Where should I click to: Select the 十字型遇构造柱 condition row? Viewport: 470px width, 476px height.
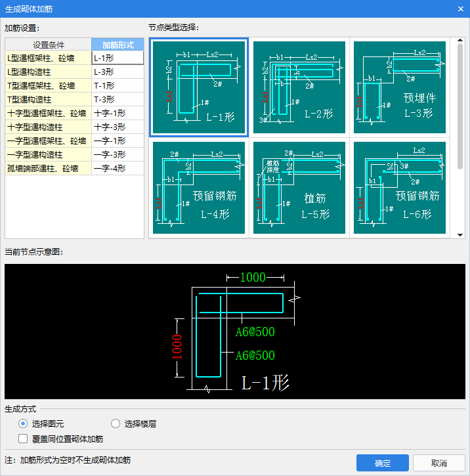tap(48, 127)
